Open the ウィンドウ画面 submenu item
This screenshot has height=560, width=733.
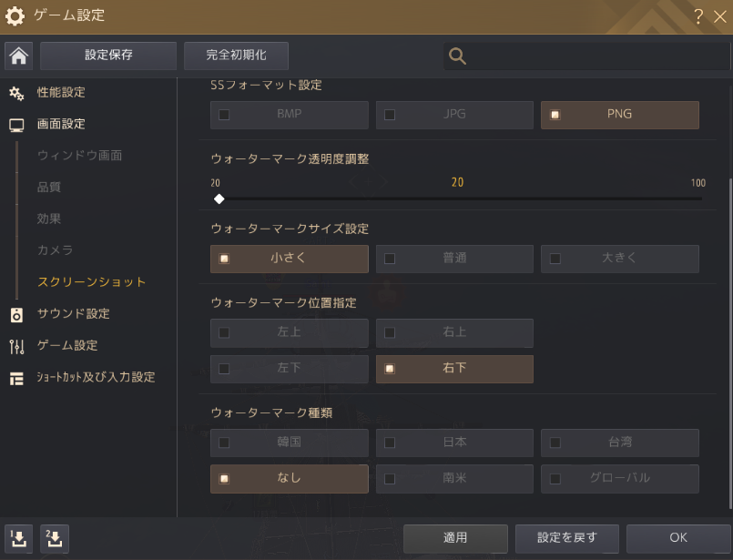(80, 156)
